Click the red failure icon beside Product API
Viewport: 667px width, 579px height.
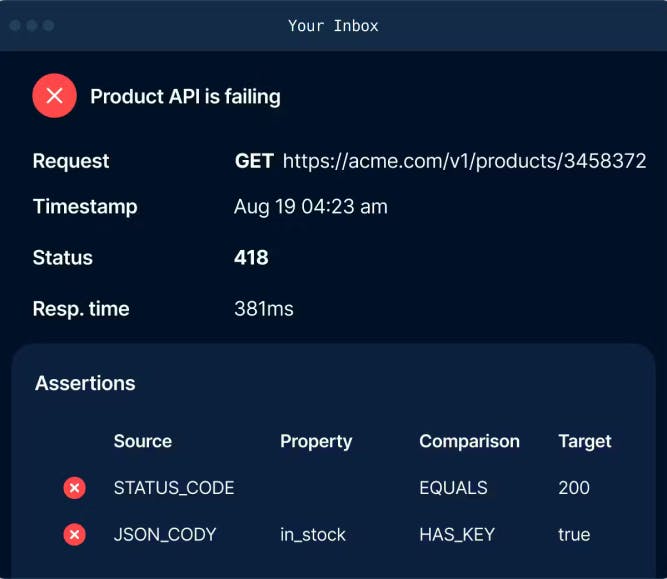[54, 96]
